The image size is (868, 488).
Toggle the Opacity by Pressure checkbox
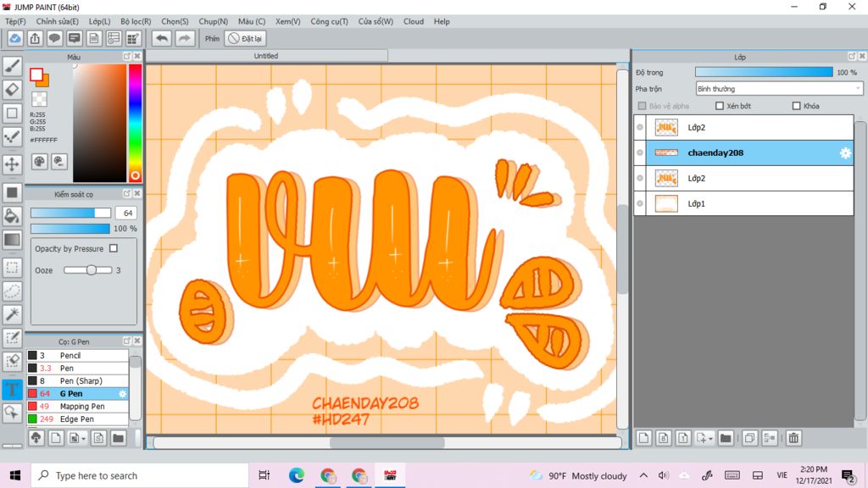pos(114,248)
